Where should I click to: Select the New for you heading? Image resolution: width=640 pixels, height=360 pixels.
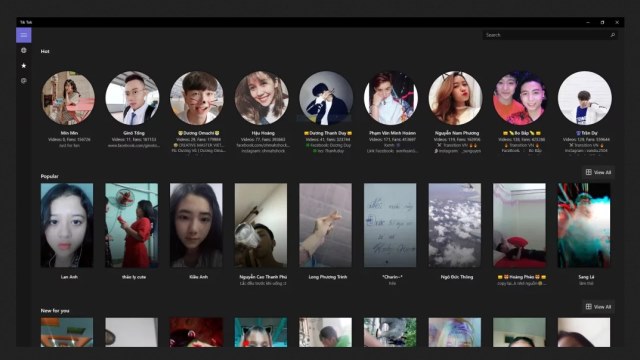tap(55, 311)
